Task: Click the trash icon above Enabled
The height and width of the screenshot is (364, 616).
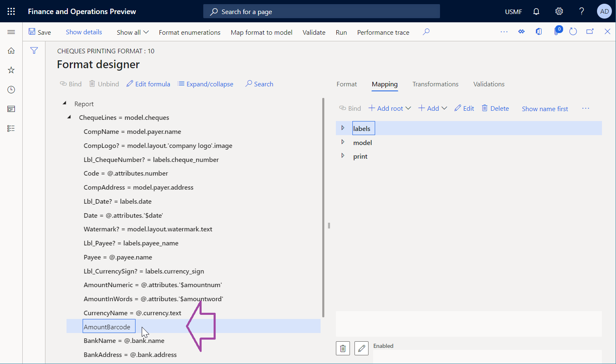Action: 343,348
